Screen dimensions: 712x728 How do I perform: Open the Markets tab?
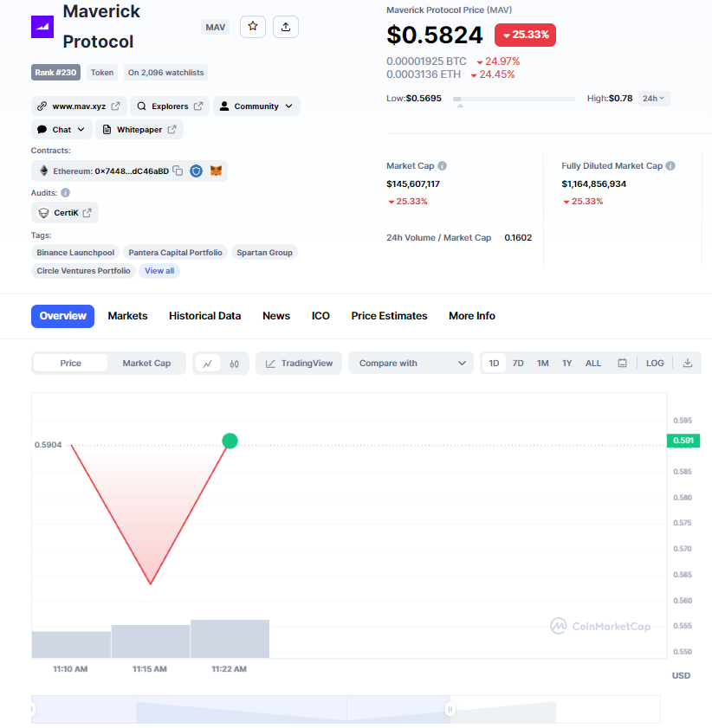[x=127, y=316]
